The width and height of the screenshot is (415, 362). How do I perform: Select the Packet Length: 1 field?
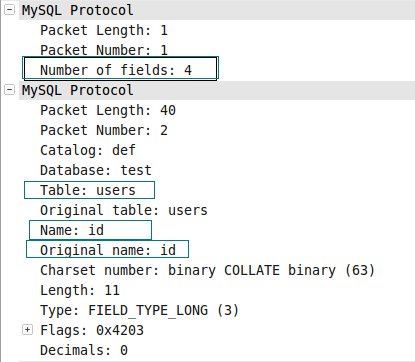(104, 30)
